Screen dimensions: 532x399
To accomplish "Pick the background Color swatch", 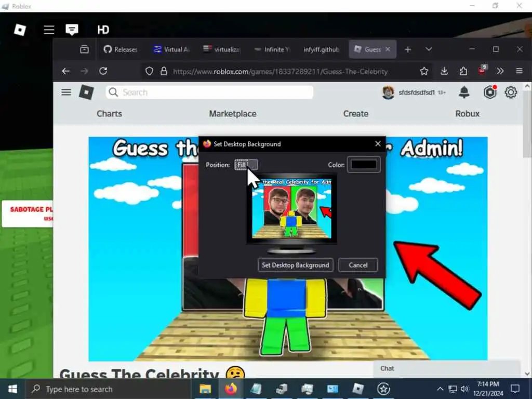I will click(364, 165).
